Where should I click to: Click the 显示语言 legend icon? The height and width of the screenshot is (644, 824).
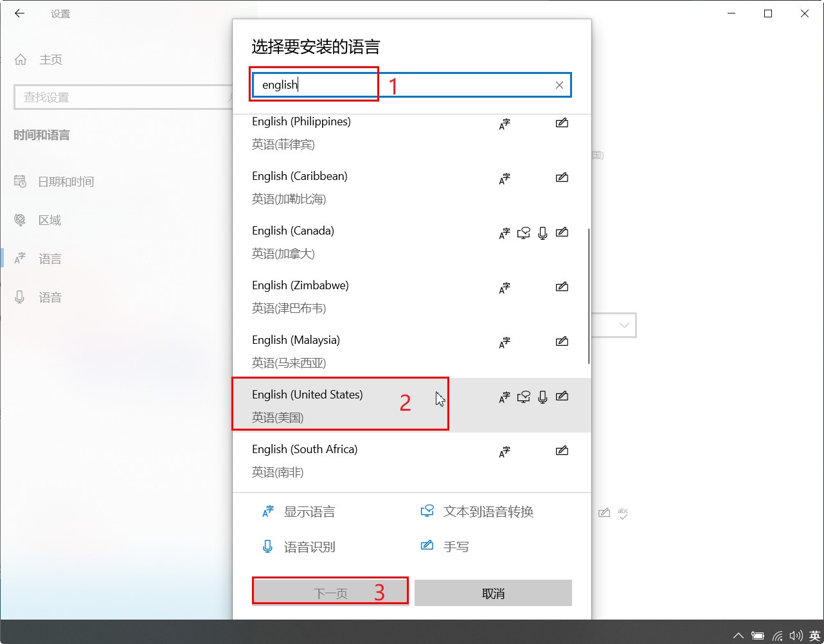[268, 511]
